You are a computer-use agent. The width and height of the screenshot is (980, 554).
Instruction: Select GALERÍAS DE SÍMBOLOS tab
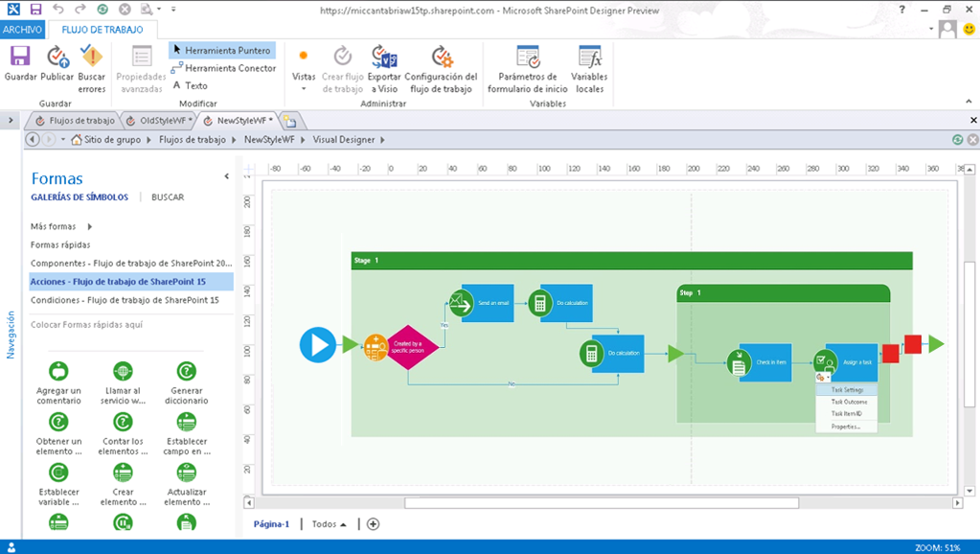(x=80, y=196)
